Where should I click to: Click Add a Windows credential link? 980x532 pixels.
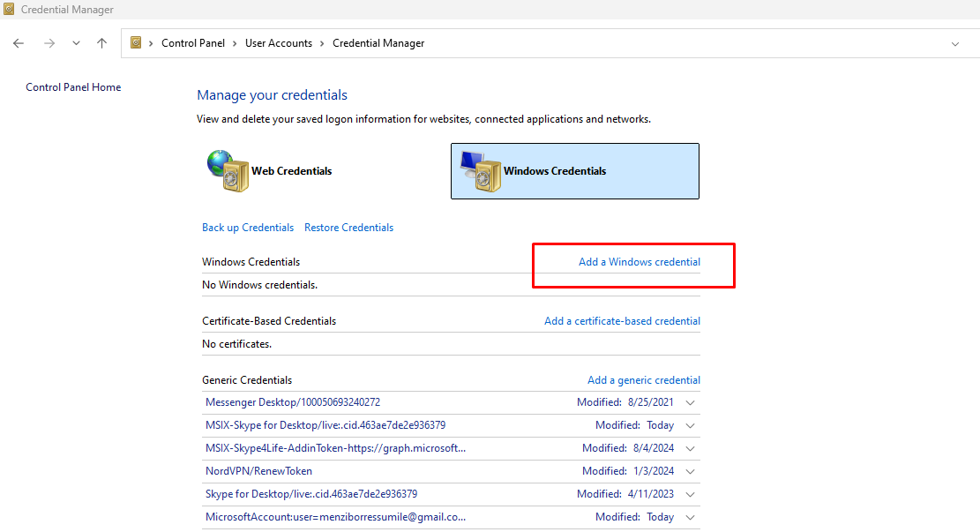point(639,261)
